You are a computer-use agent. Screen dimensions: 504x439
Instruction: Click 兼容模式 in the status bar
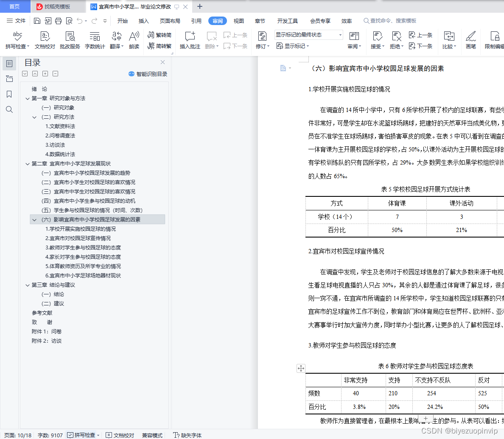[152, 435]
